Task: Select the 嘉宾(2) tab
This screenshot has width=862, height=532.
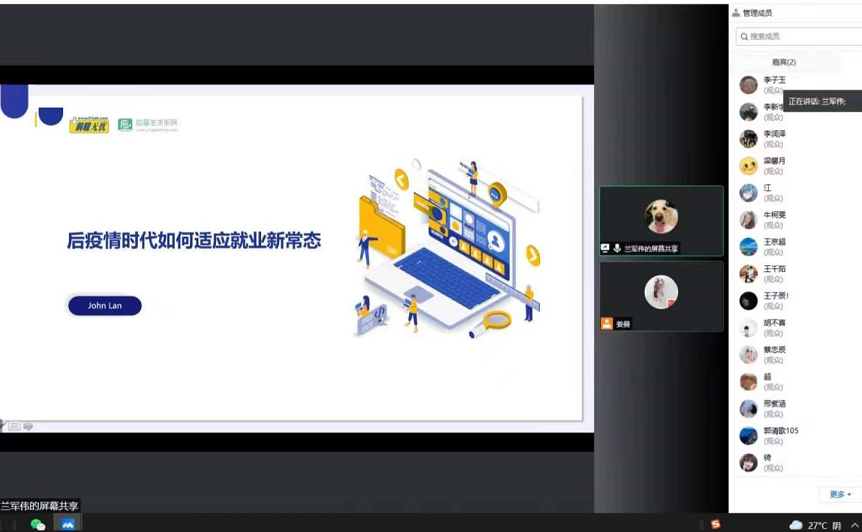Action: point(784,62)
